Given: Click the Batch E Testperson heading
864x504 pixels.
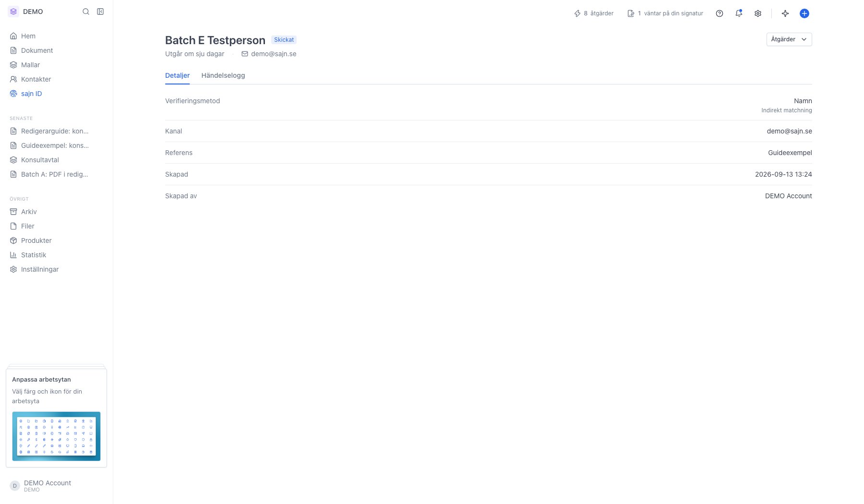Looking at the screenshot, I should tap(215, 40).
